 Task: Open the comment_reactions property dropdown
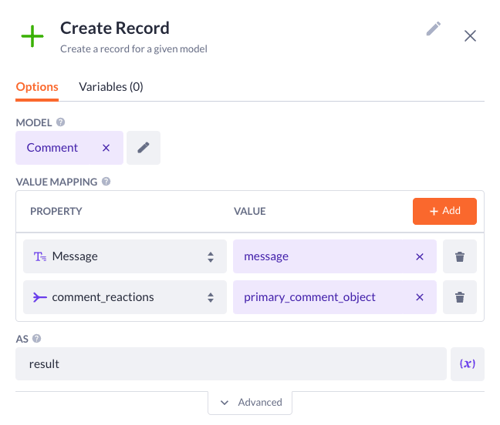click(125, 297)
